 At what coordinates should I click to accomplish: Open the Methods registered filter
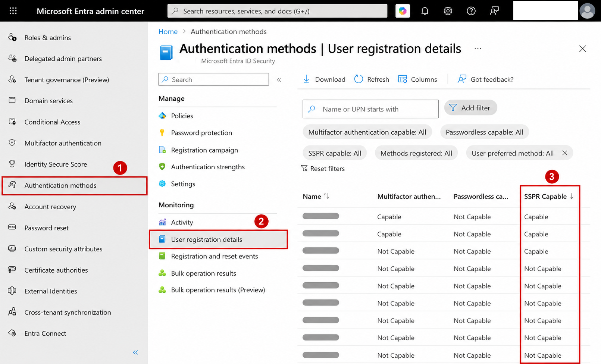(x=416, y=153)
